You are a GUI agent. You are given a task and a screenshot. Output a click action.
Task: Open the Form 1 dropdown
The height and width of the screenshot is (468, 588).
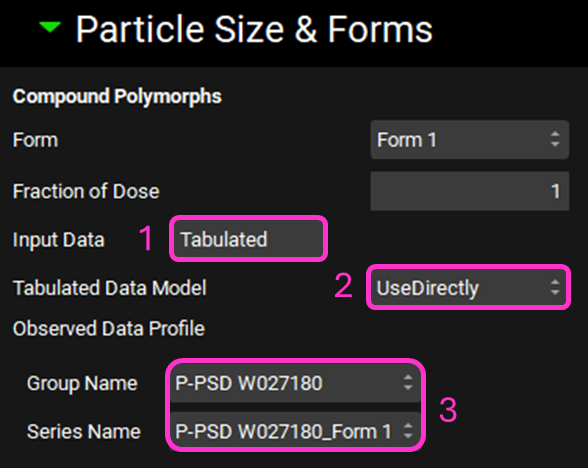coord(470,140)
